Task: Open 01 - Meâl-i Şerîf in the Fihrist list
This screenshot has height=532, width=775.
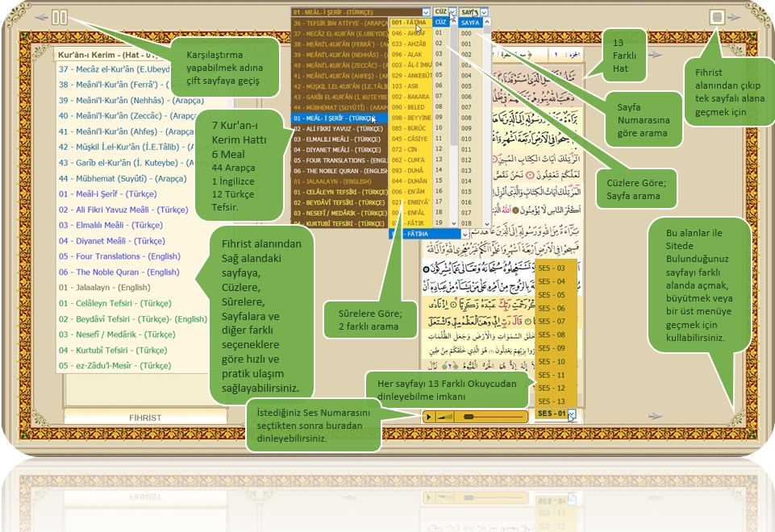Action: [108, 194]
